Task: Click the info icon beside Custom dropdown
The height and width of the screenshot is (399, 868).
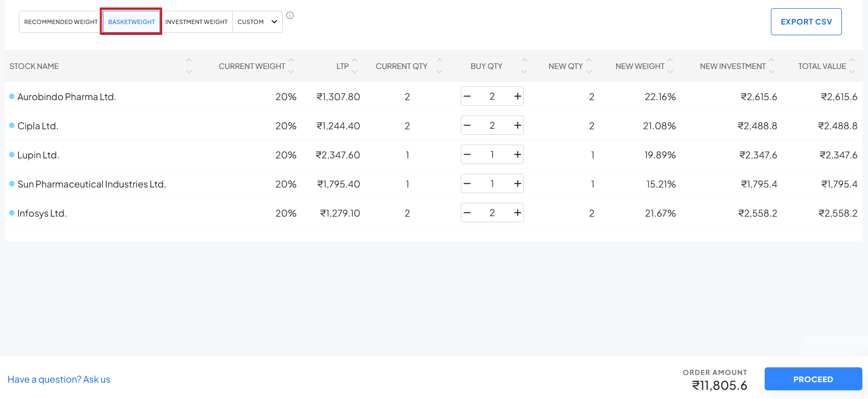Action: point(290,15)
